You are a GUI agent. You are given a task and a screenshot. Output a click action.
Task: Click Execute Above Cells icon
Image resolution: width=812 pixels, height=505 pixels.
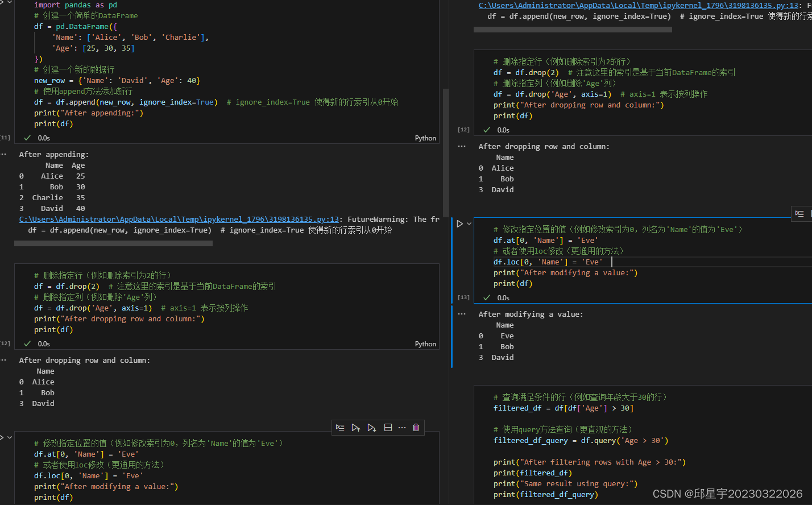(356, 428)
